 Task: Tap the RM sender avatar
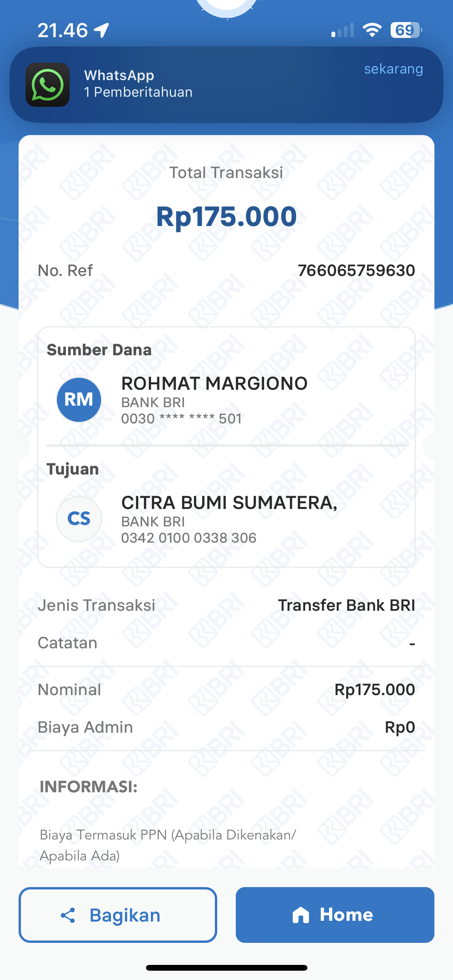[79, 400]
